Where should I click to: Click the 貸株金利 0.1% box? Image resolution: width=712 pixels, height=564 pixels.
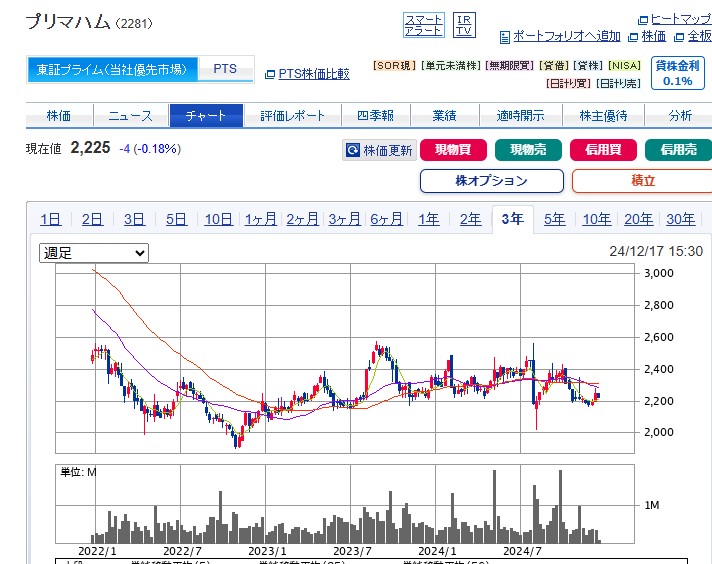[x=677, y=73]
